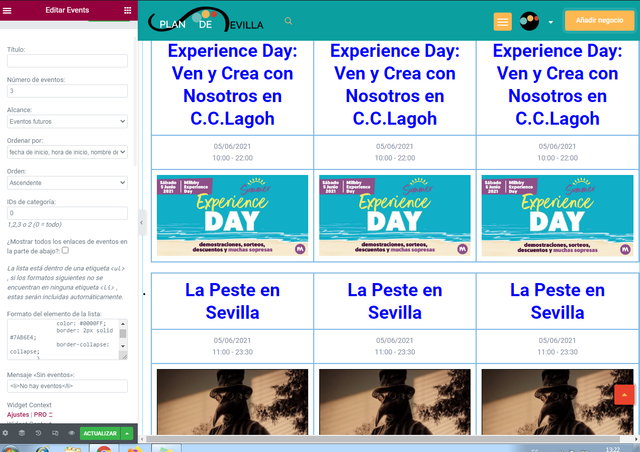Switch responsive mode icon
This screenshot has height=452, width=640.
[x=55, y=433]
